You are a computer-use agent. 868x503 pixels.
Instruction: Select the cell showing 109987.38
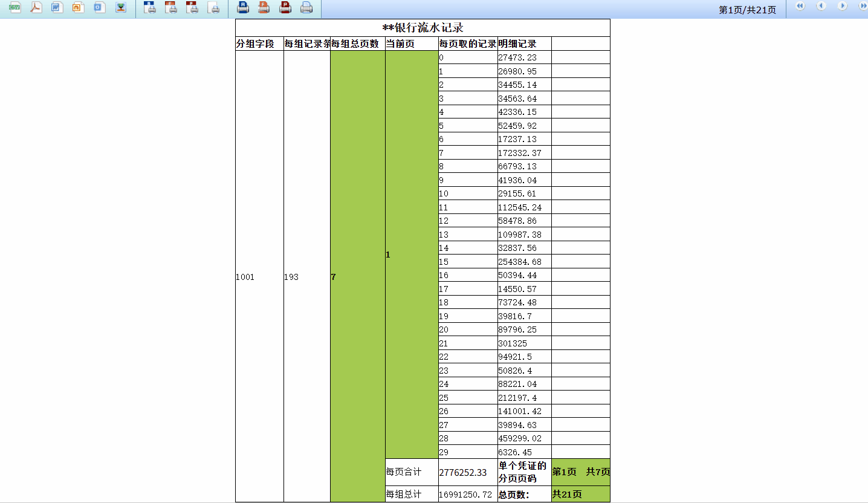[x=525, y=234]
